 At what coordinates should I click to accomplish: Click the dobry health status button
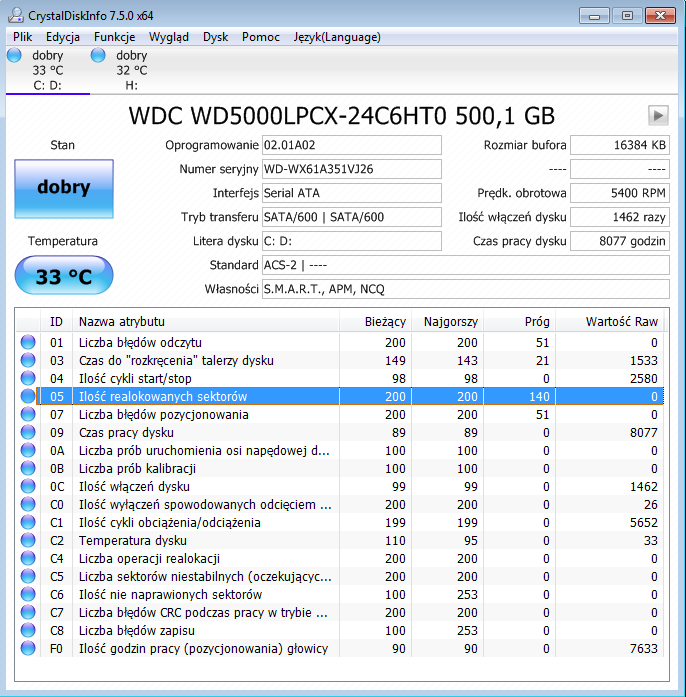[64, 188]
